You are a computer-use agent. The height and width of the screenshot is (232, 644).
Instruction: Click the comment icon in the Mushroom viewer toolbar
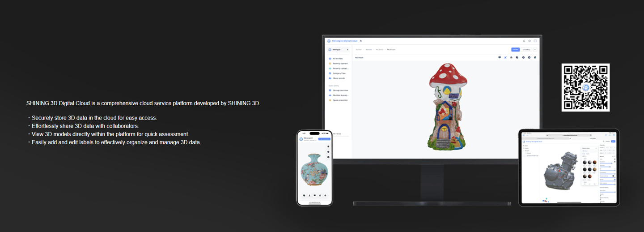tap(500, 57)
